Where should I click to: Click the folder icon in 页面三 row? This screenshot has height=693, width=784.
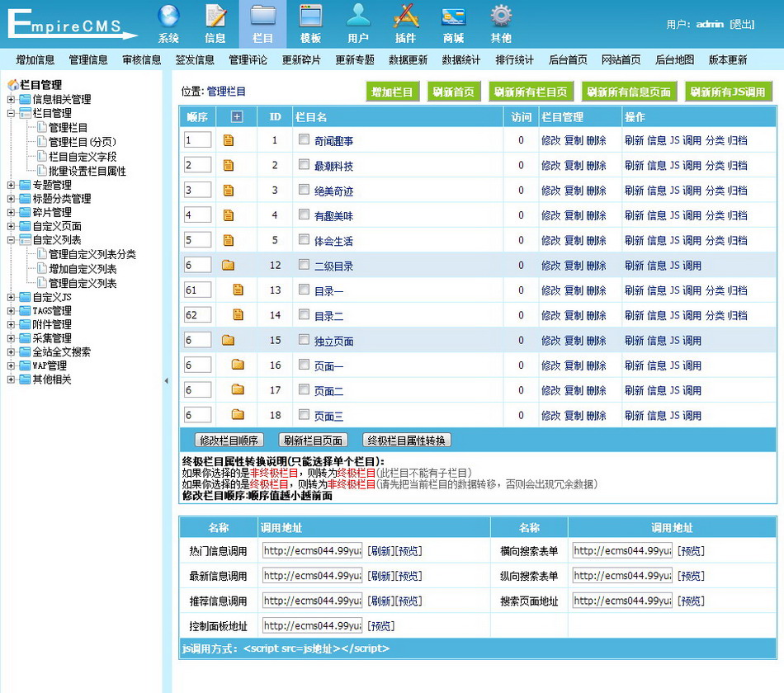point(238,414)
